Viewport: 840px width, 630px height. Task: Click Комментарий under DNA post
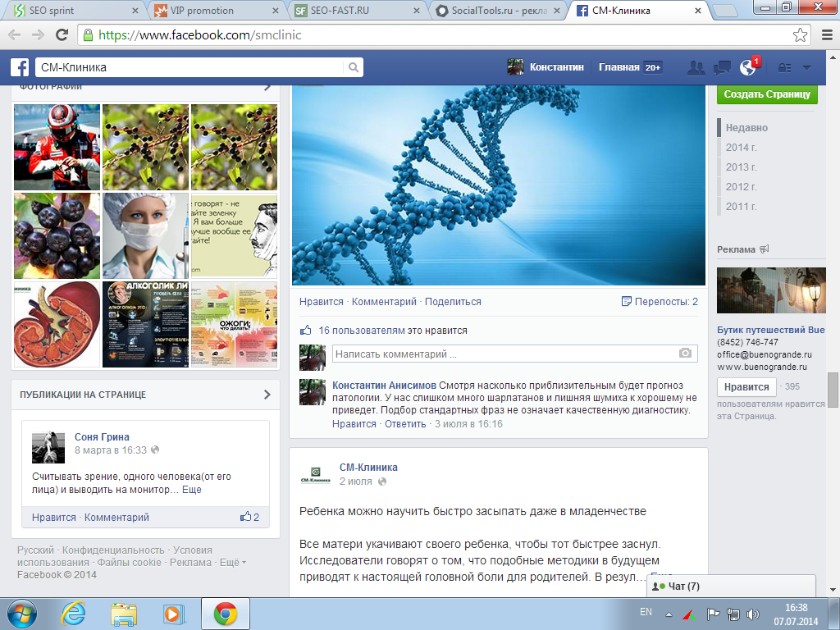click(384, 302)
